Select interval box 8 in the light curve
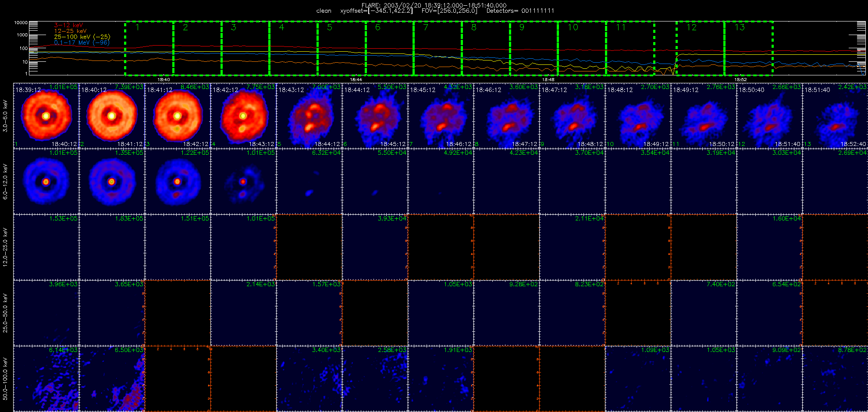This screenshot has height=412, width=868. (486, 48)
